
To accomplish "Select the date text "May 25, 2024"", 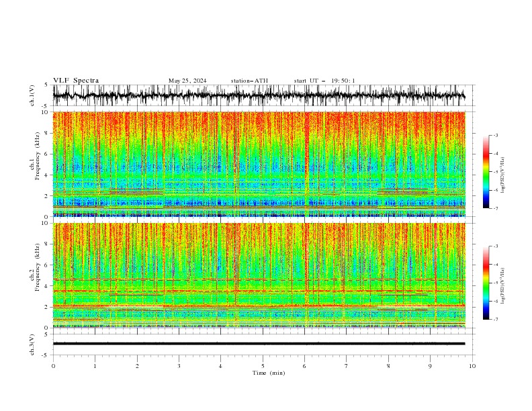I will tap(187, 81).
